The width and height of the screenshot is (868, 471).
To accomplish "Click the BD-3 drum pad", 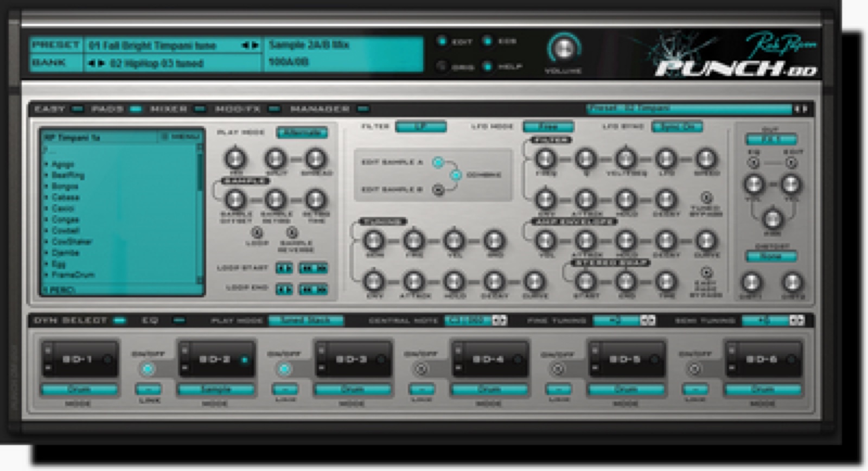I will coord(353,359).
